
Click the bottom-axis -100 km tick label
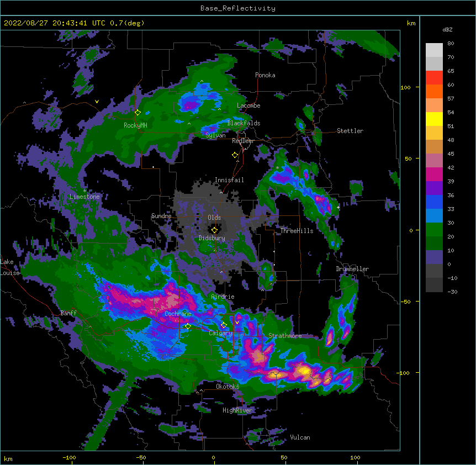click(x=69, y=457)
